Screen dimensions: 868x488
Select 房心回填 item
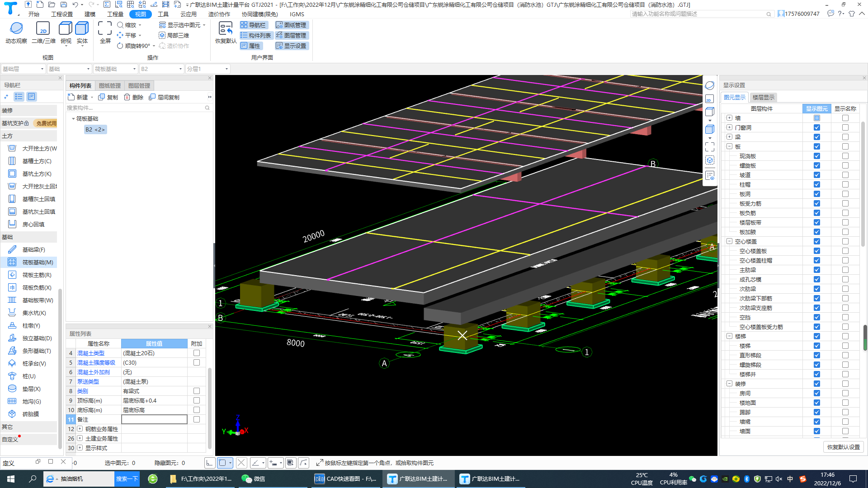[x=27, y=224]
